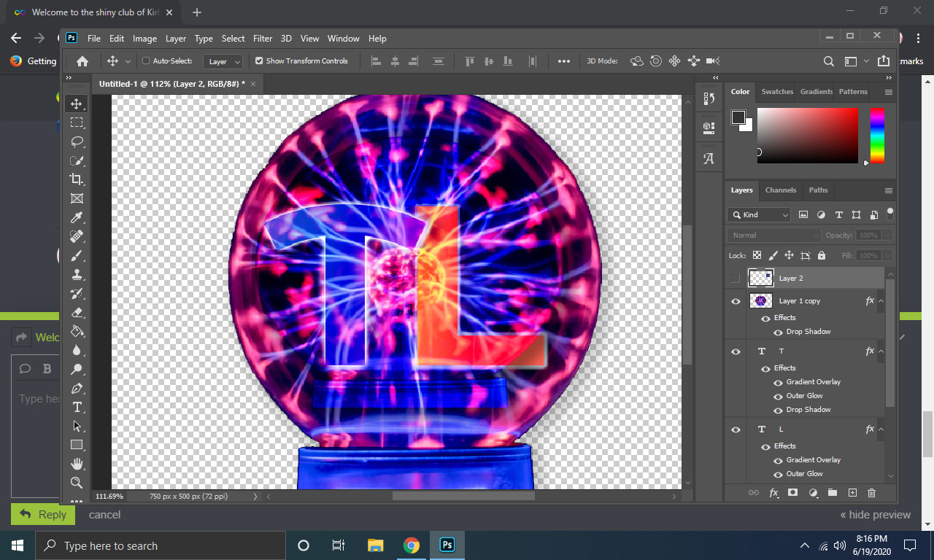Activate the Zoom tool
934x560 pixels.
pyautogui.click(x=77, y=483)
